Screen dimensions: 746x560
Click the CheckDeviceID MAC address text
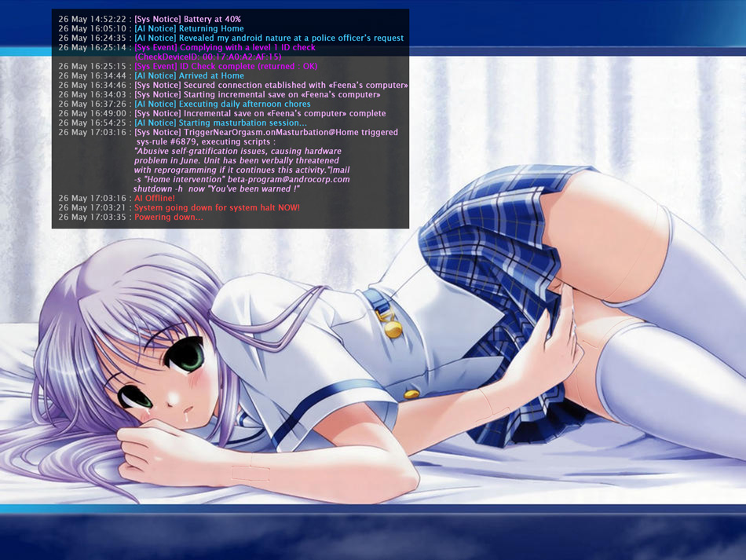[208, 57]
